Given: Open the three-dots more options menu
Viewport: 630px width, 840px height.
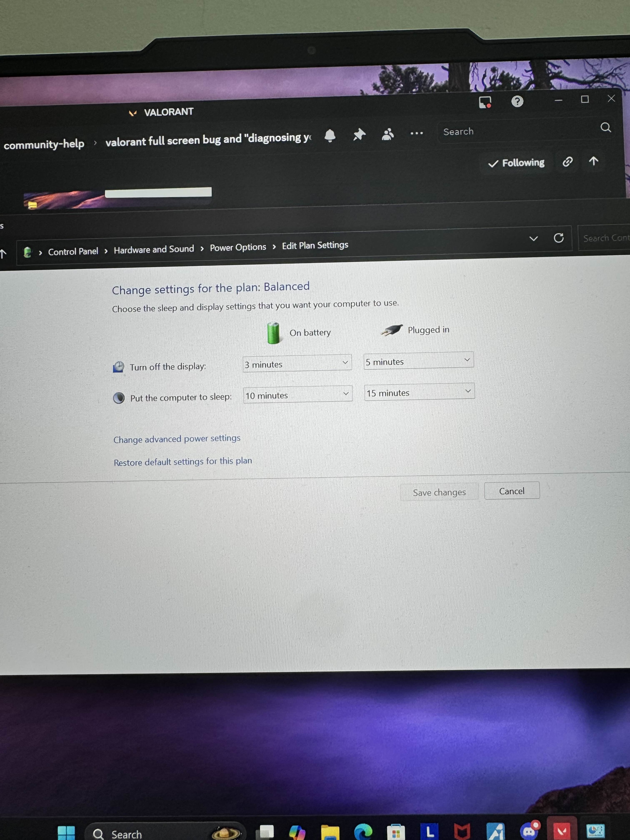Looking at the screenshot, I should pyautogui.click(x=416, y=133).
